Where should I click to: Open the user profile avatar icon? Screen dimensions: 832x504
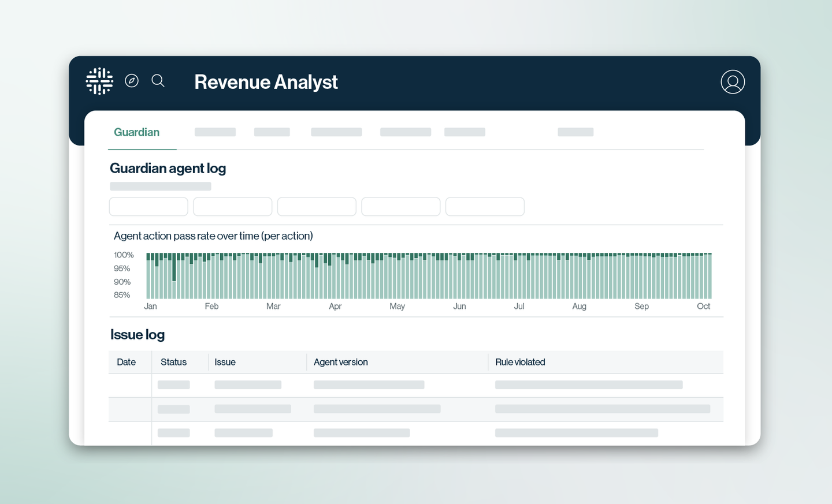(x=733, y=82)
